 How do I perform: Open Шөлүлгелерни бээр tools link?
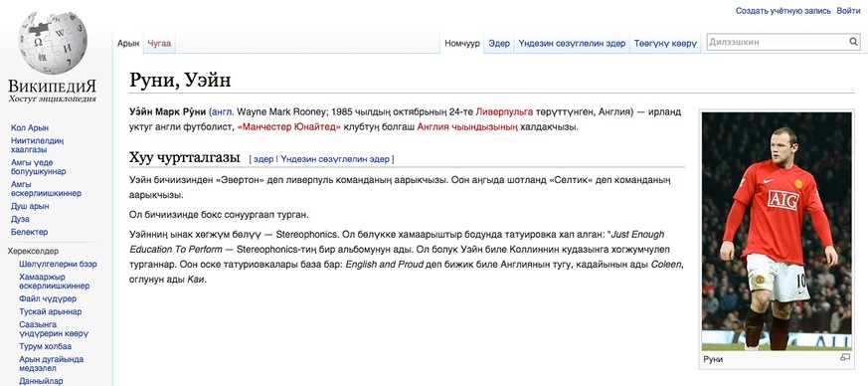point(58,265)
